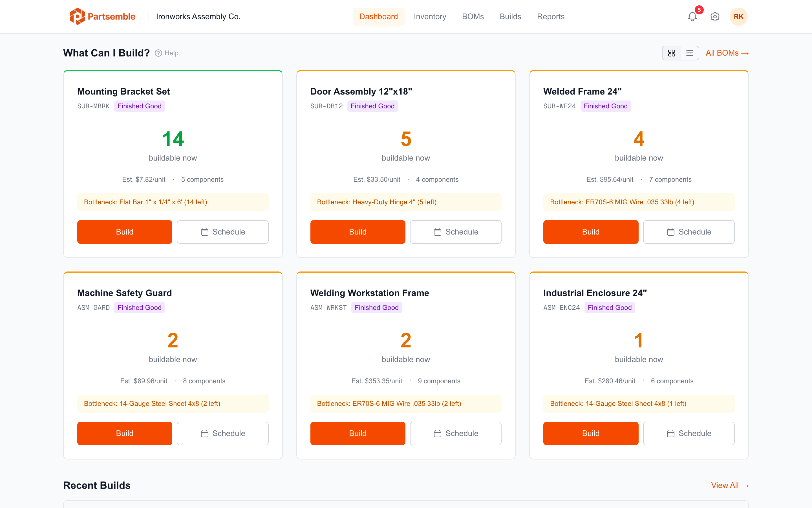The height and width of the screenshot is (508, 812).
Task: Click Welded Frame 24" title
Action: click(582, 91)
